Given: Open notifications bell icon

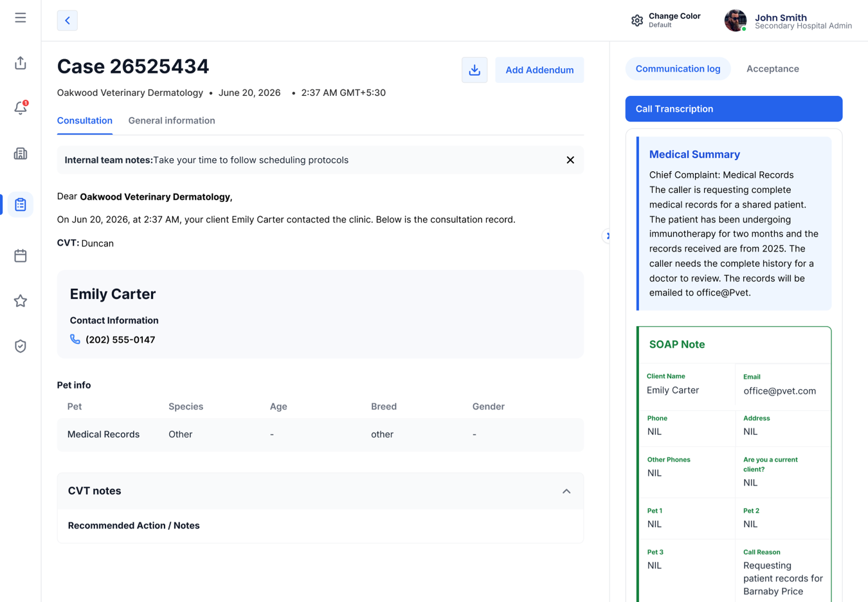Looking at the screenshot, I should point(21,107).
